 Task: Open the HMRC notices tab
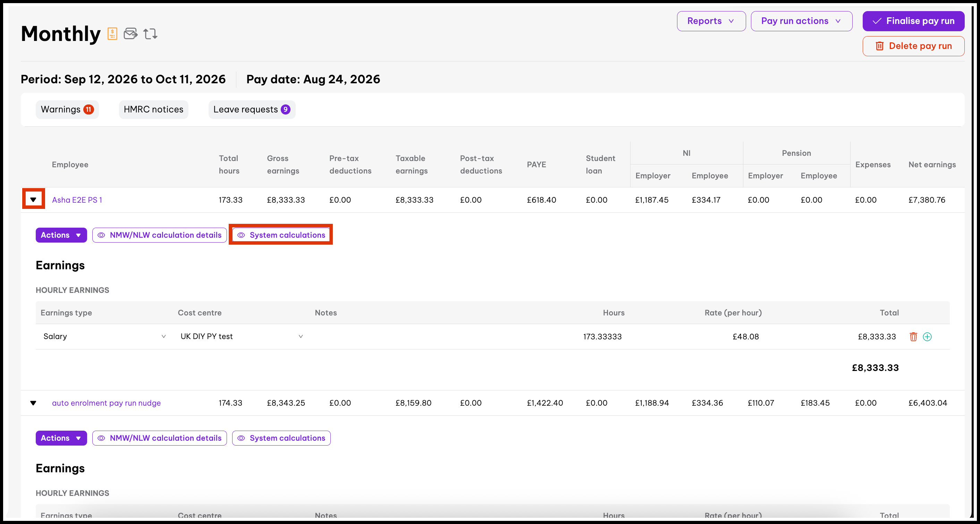pyautogui.click(x=153, y=110)
